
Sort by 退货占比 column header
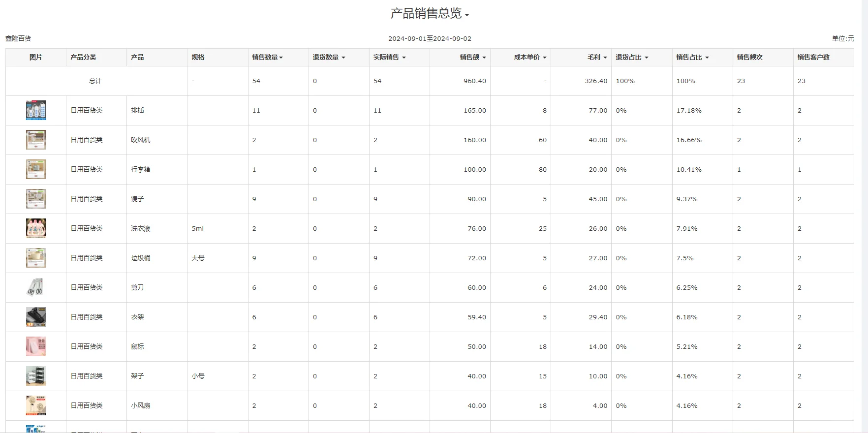(x=632, y=57)
